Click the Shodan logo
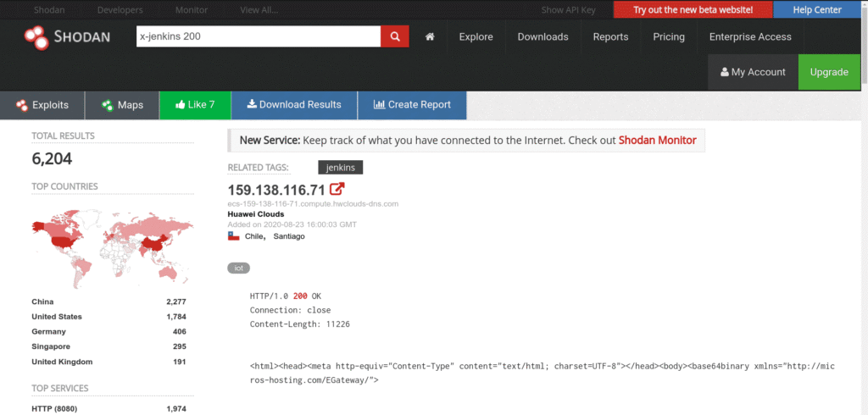 (x=67, y=37)
